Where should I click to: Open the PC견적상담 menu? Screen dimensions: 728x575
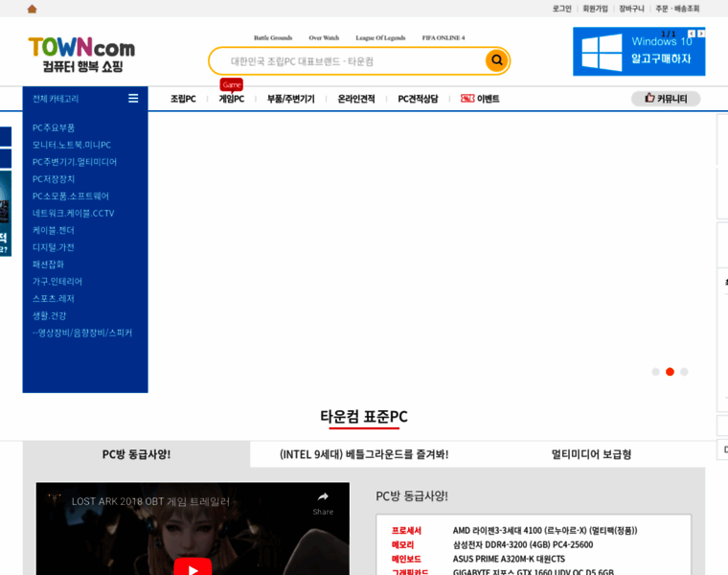418,99
